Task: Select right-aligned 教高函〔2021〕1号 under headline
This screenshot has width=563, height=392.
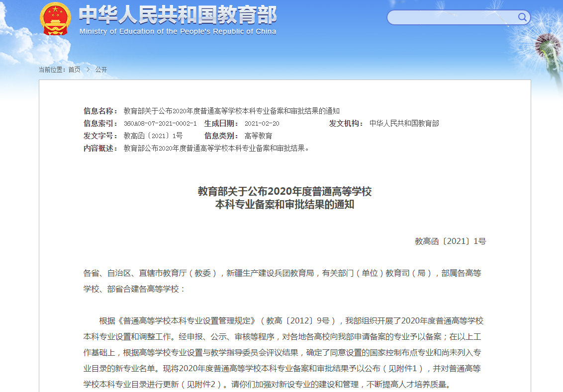Action: [x=450, y=241]
